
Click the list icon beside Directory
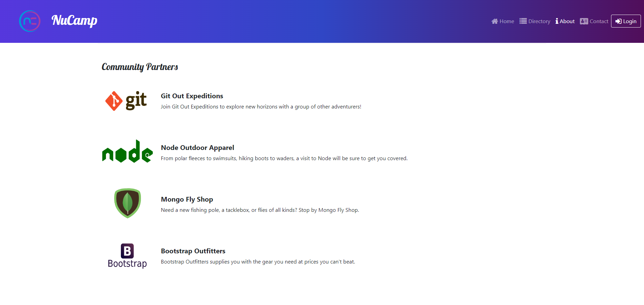[x=523, y=21]
